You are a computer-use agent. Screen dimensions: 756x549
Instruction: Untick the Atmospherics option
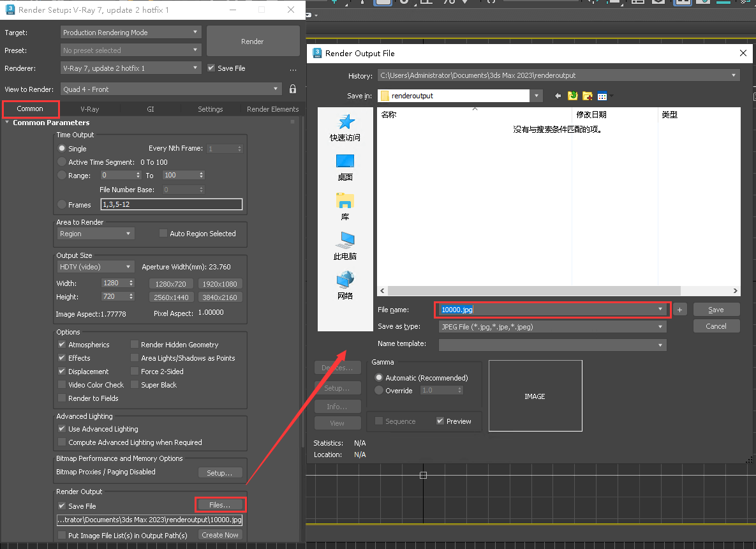click(62, 345)
